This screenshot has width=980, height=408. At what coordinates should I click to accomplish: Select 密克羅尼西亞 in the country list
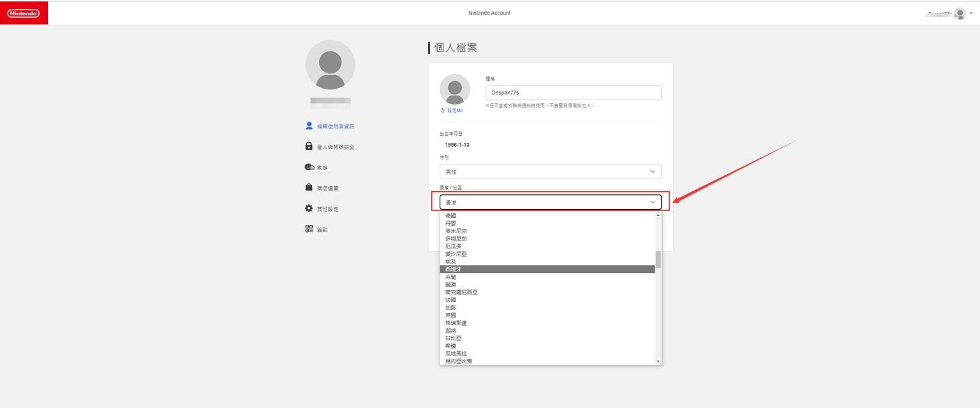pyautogui.click(x=547, y=292)
